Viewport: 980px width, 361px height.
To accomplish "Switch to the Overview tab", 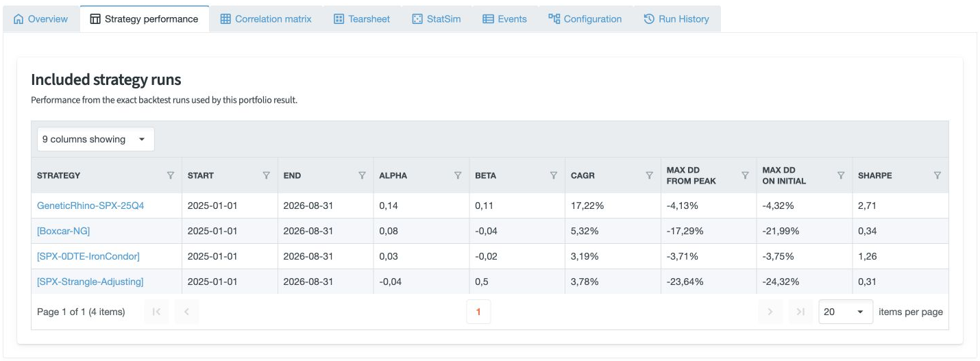I will pyautogui.click(x=41, y=19).
